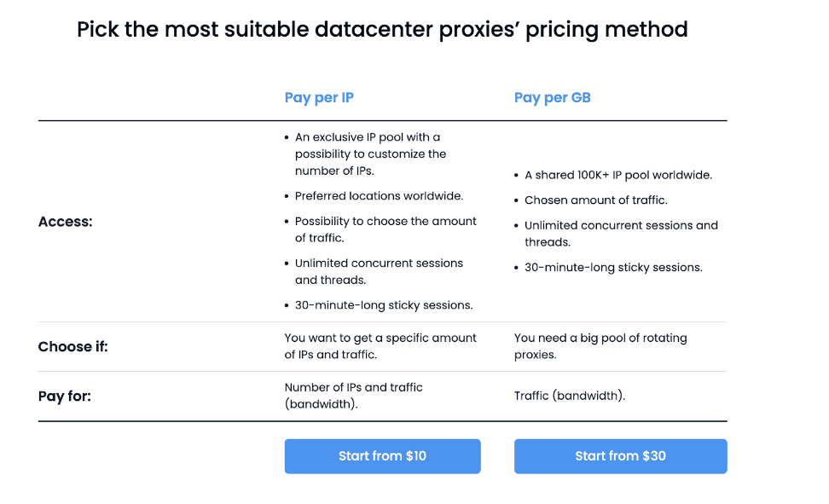
Task: Click the exclusive IP pool bullet text
Action: point(370,154)
